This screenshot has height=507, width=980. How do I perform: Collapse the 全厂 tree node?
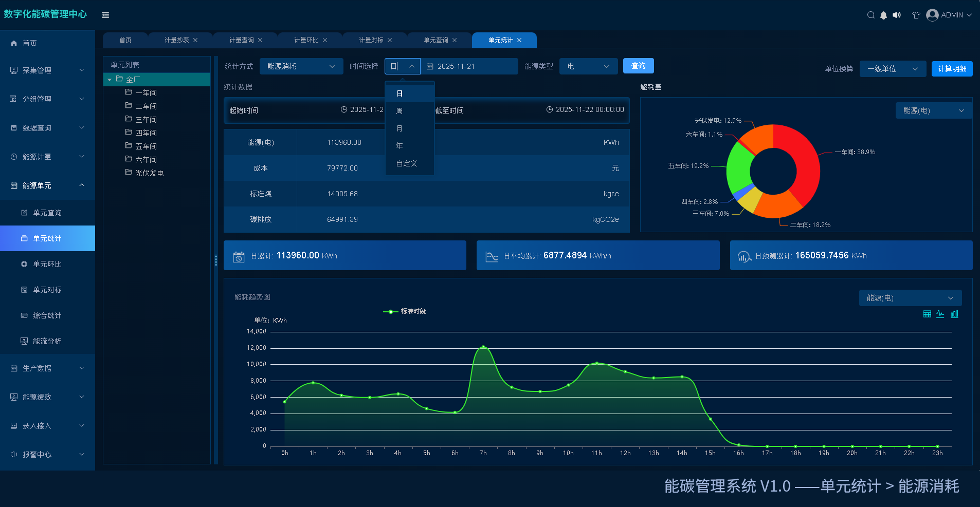110,80
